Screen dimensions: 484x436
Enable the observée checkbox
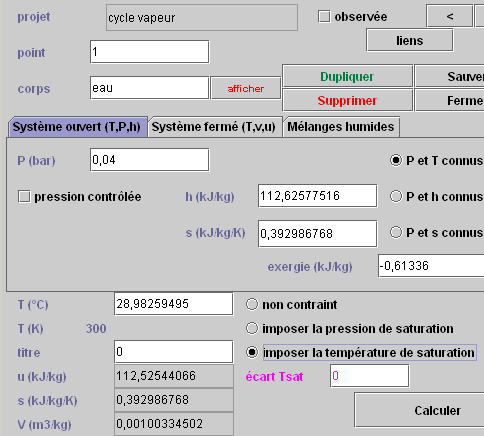324,16
